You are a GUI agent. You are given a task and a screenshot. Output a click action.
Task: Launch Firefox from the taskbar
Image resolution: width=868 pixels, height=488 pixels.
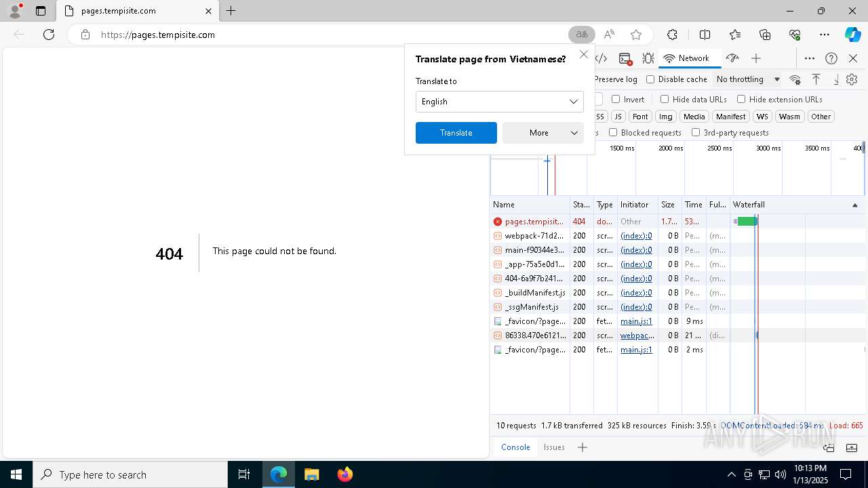[x=344, y=474]
